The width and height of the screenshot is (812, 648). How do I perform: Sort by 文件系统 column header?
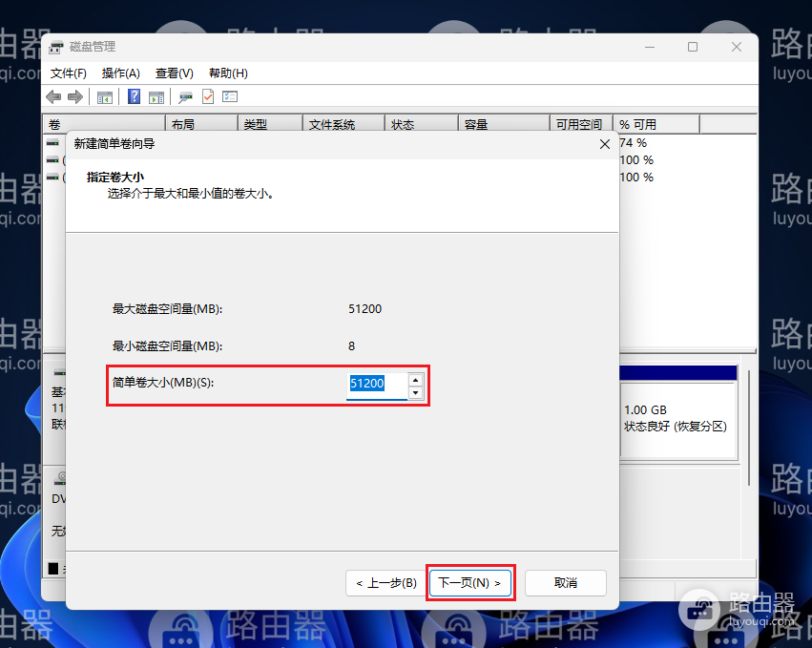click(344, 124)
